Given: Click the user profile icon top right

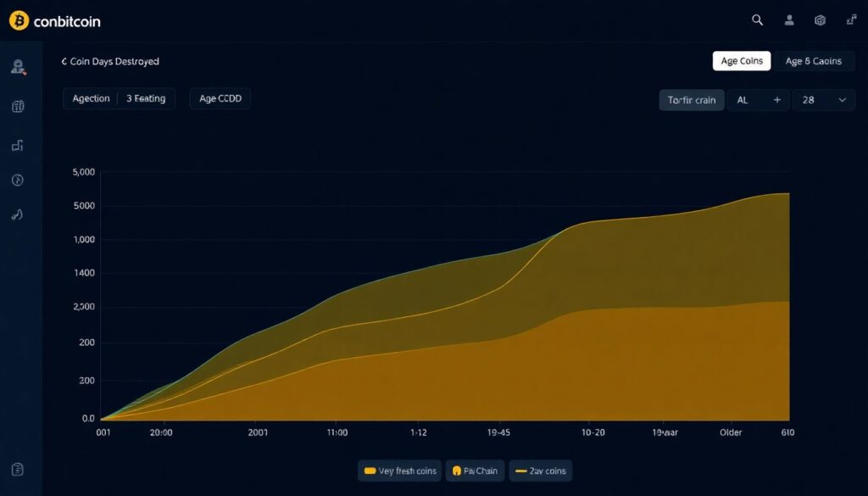Looking at the screenshot, I should [788, 20].
